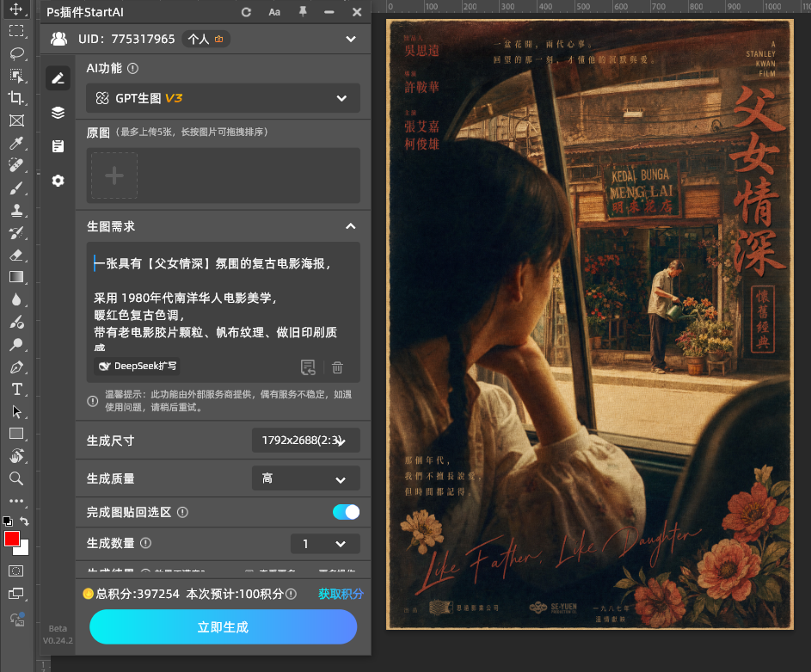
Task: Click the red foreground color swatch
Action: (x=11, y=539)
